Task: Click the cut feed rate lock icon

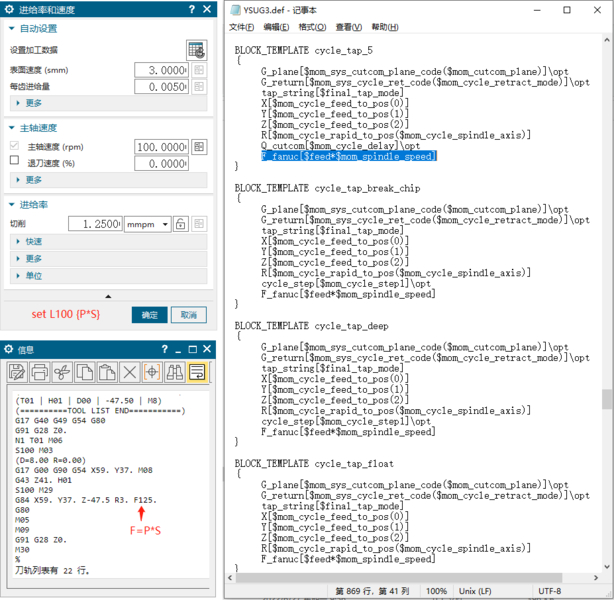Action: pos(181,224)
